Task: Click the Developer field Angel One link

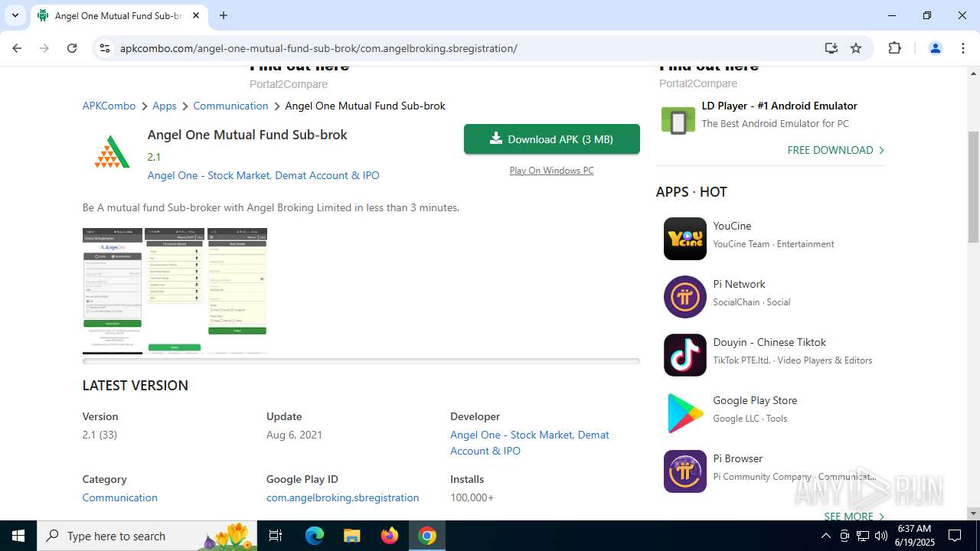Action: point(530,442)
